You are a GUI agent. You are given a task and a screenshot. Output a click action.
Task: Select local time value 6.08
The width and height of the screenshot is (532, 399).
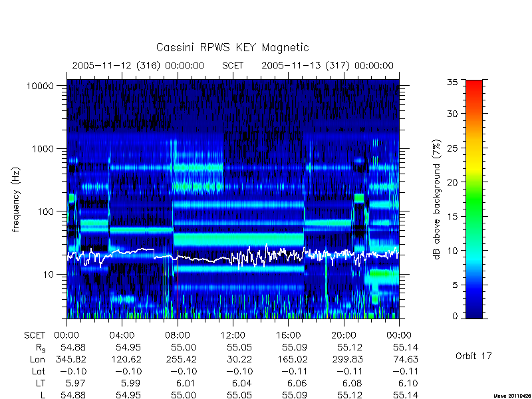click(x=352, y=383)
